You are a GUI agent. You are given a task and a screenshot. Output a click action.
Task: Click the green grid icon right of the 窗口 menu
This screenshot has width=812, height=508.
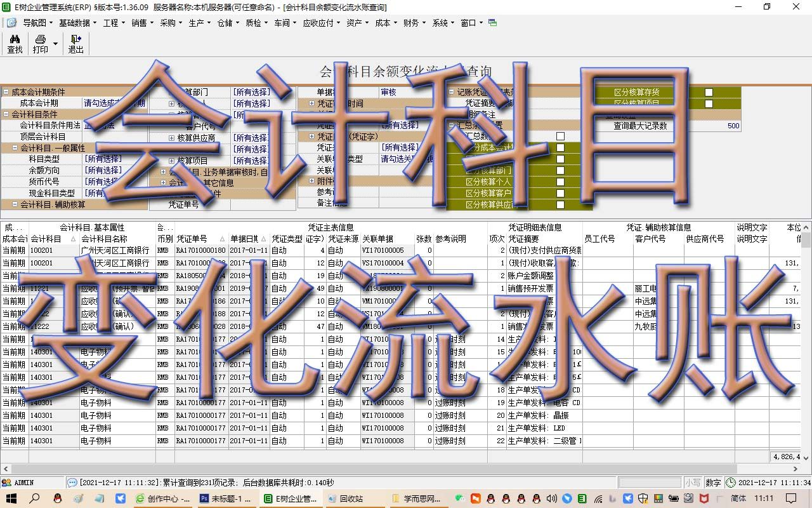click(x=493, y=22)
